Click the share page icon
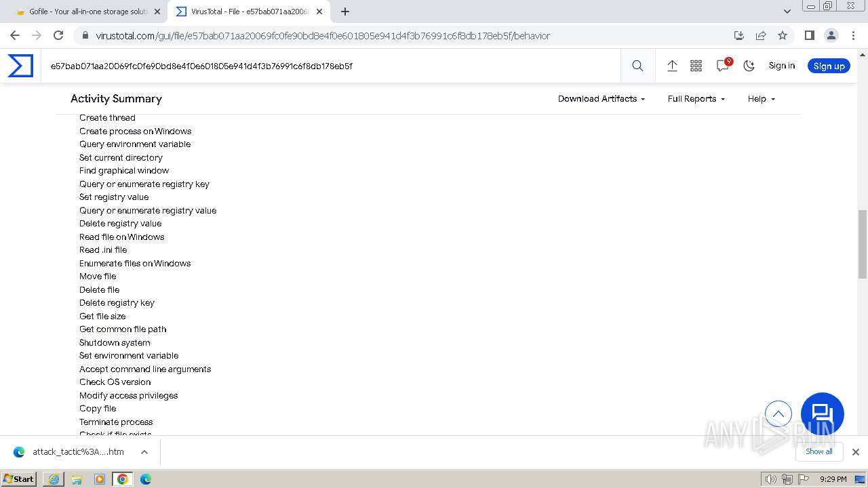 [761, 35]
